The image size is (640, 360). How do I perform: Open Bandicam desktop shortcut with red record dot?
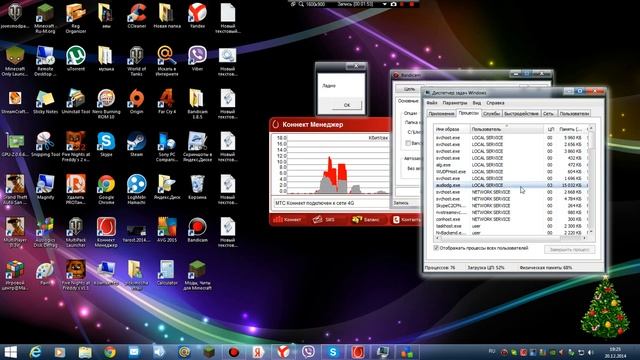197,230
